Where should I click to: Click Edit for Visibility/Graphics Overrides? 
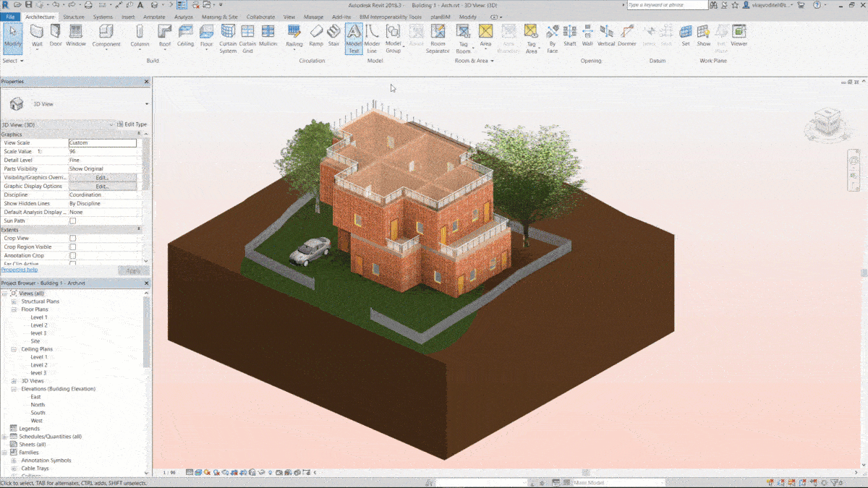pos(102,178)
